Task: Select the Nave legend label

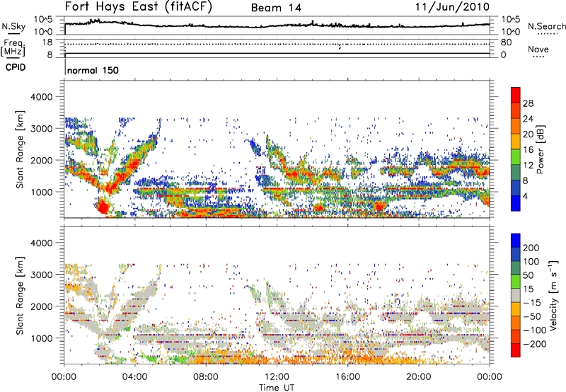Action: [538, 49]
